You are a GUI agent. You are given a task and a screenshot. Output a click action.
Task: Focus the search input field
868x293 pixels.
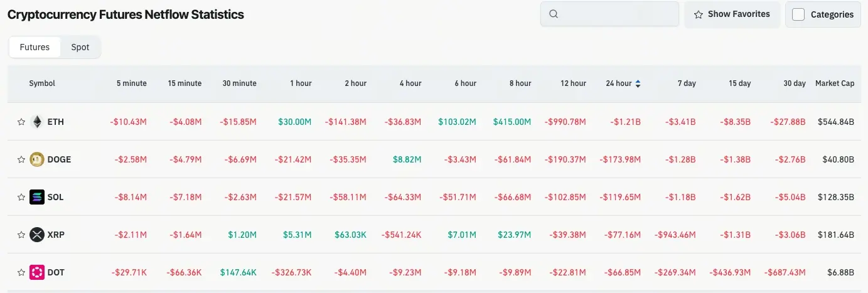[x=609, y=14]
